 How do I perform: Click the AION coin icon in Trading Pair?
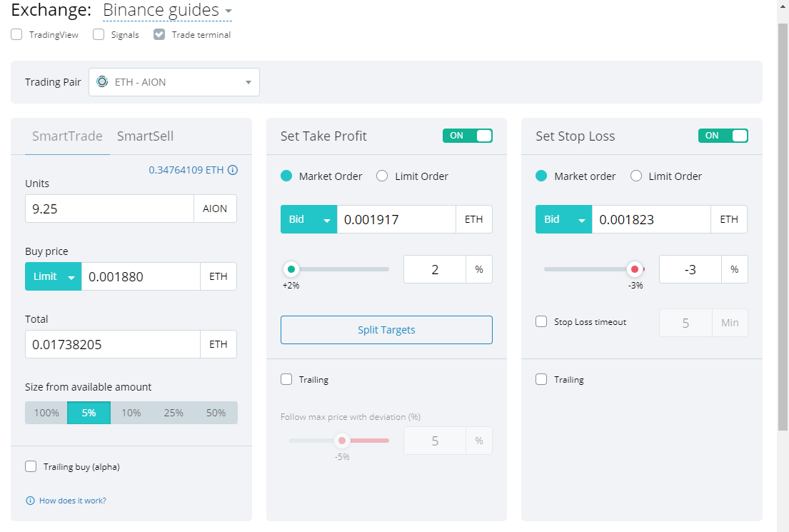[x=102, y=82]
